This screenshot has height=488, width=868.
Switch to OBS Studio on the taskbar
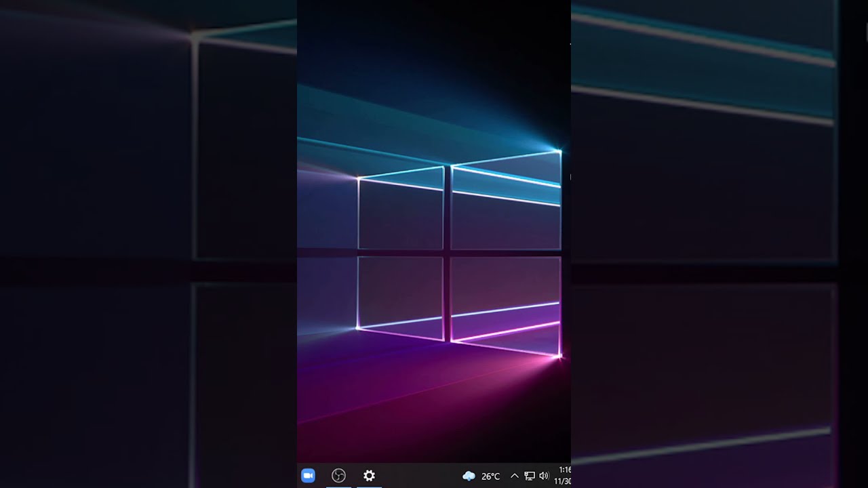pyautogui.click(x=338, y=476)
